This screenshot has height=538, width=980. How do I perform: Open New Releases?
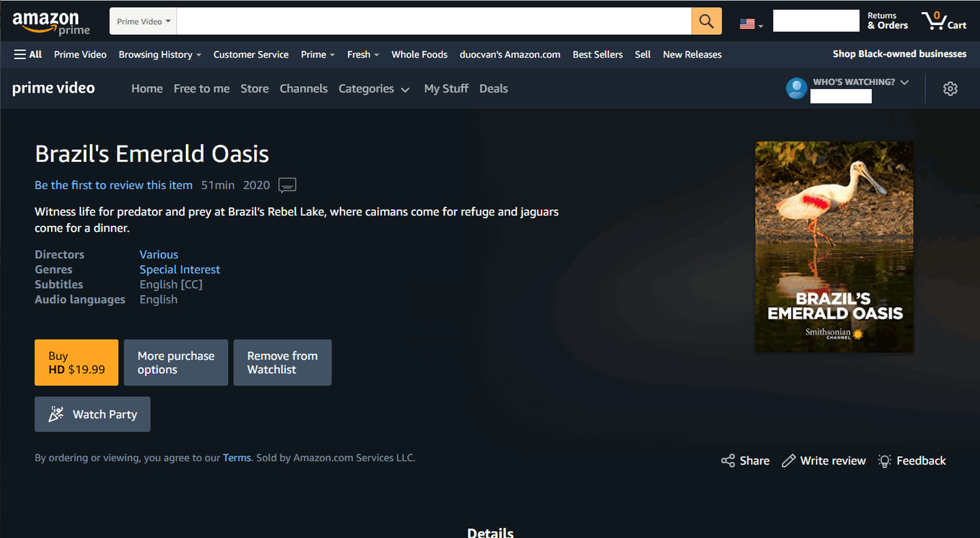tap(692, 55)
